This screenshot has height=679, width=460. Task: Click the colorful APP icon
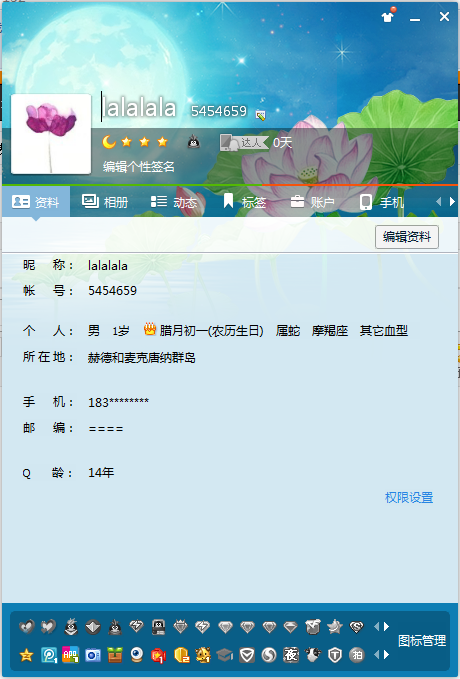point(71,655)
